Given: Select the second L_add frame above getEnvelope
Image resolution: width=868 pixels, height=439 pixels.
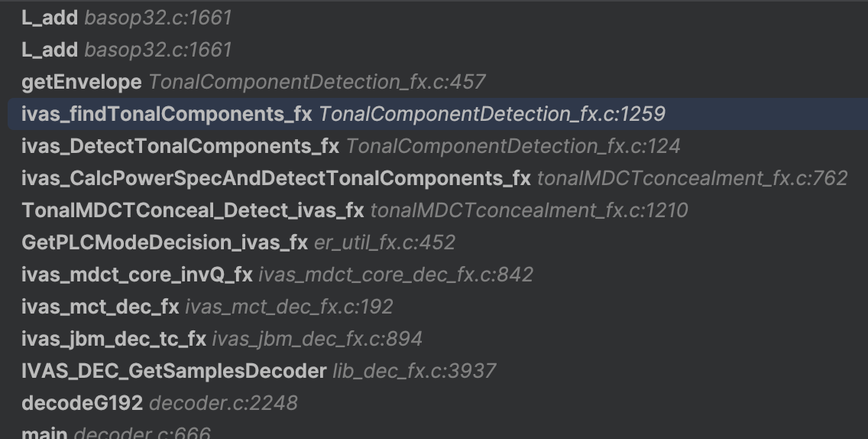Looking at the screenshot, I should [x=50, y=50].
